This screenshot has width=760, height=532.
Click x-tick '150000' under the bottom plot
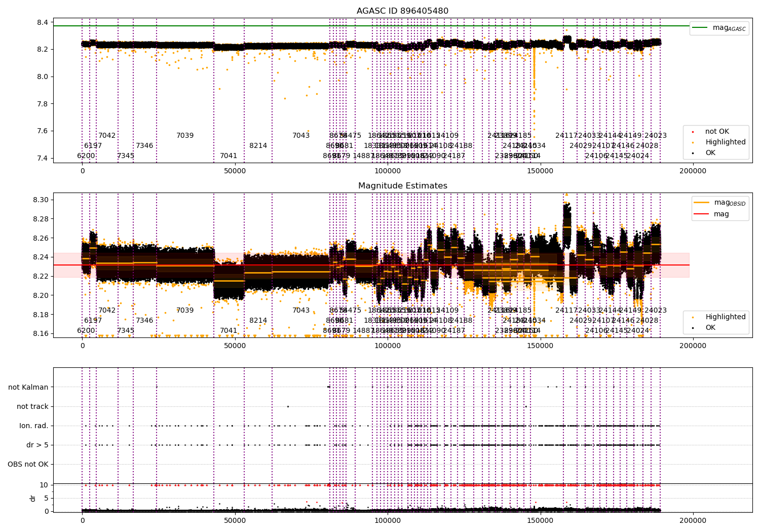click(540, 520)
